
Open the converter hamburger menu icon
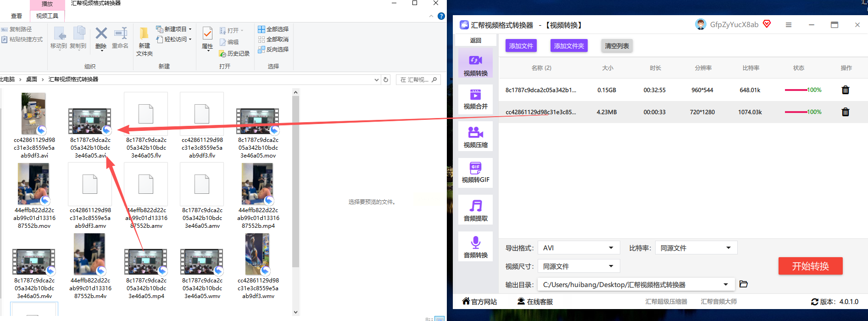tap(789, 25)
